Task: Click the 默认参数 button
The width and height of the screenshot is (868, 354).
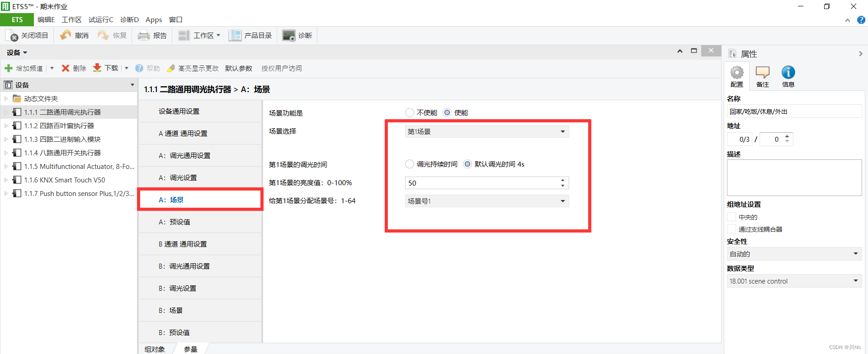Action: pyautogui.click(x=239, y=68)
